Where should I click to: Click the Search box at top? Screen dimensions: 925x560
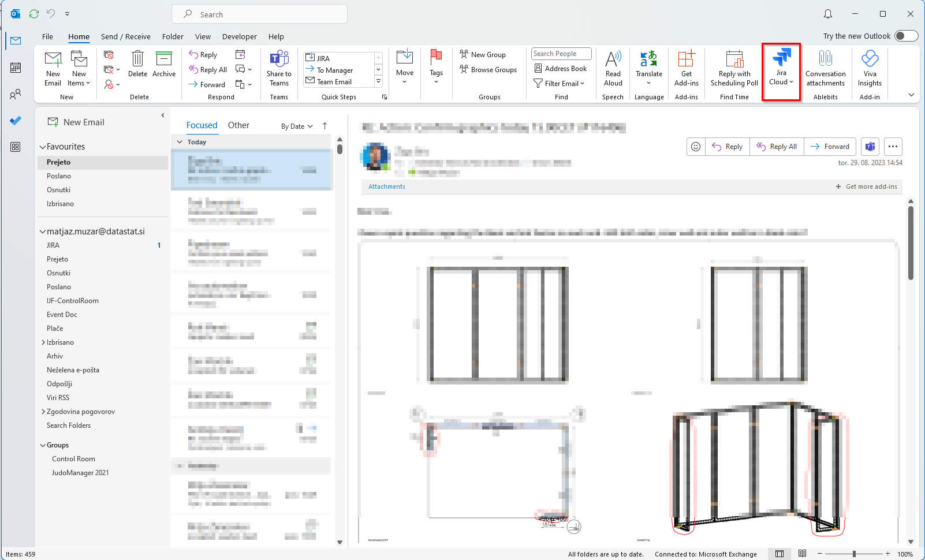pos(259,14)
